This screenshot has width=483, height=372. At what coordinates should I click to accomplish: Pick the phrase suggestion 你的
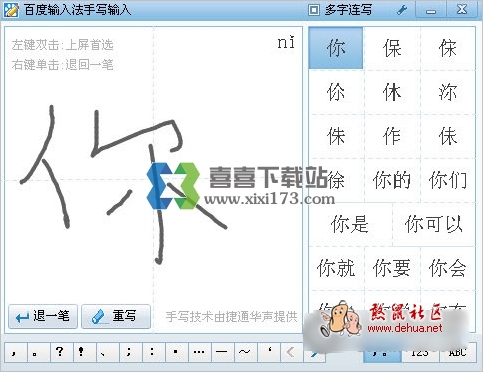click(392, 180)
